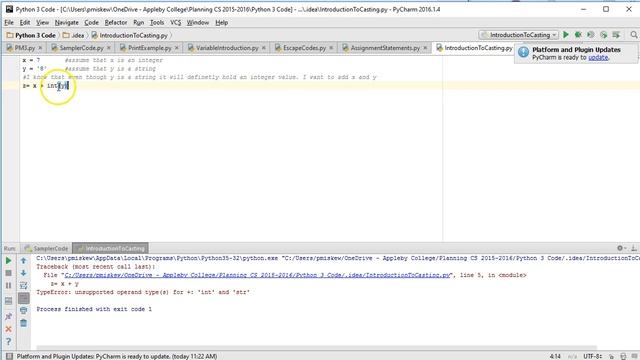Hide Run panel using download-arrow icon
Screen dimensions: 640x360
634,248
